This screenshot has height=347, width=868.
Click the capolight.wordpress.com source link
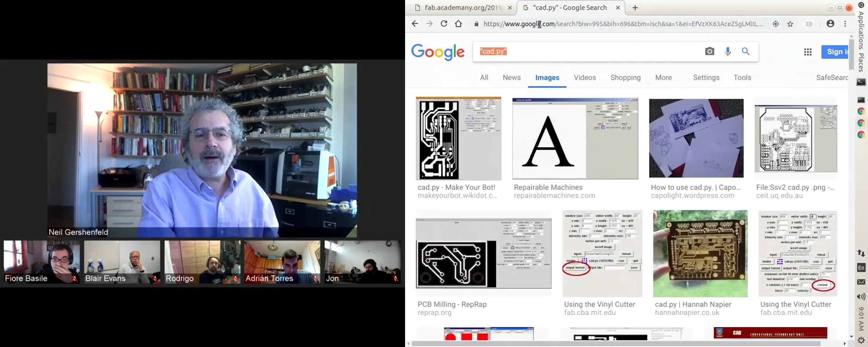point(693,196)
